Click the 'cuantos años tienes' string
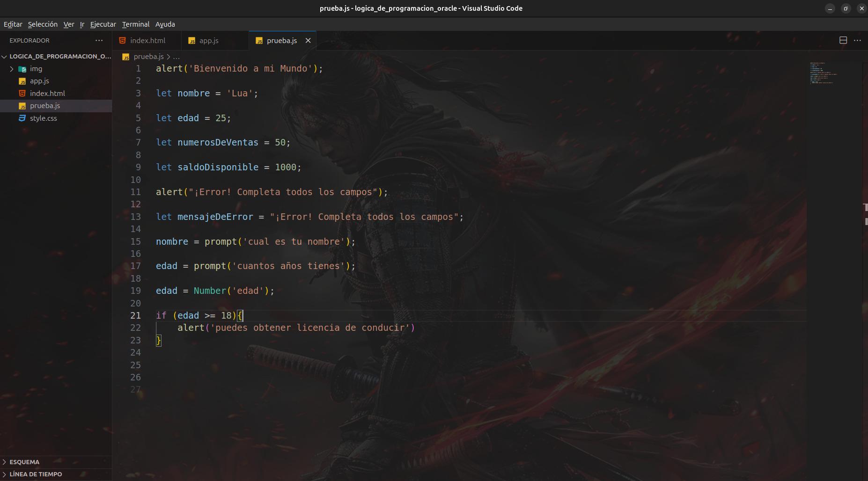Screen dimensions: 868x481 pos(288,266)
